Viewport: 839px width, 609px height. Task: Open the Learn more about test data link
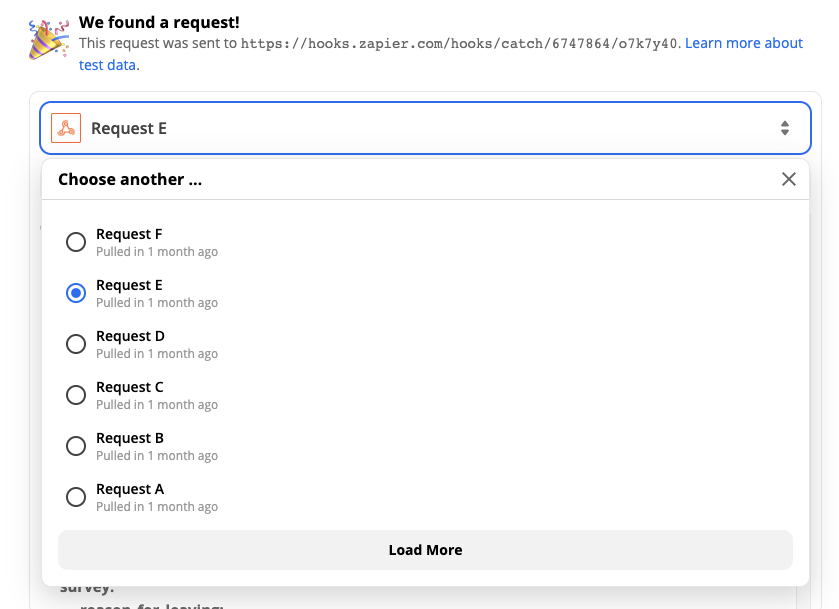[743, 43]
